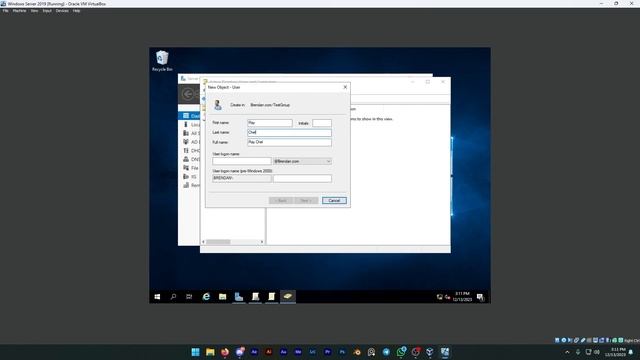
Task: Open Telegram from host taskbar
Action: 386,352
